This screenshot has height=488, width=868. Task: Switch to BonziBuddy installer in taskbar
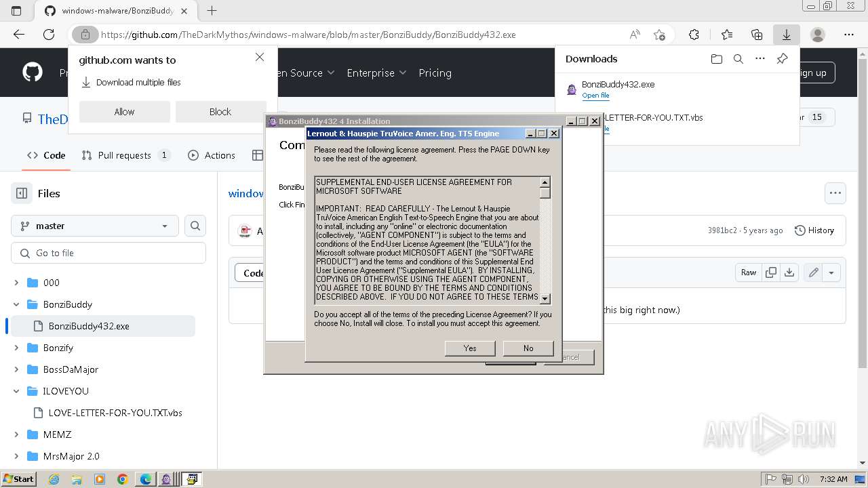point(167,479)
